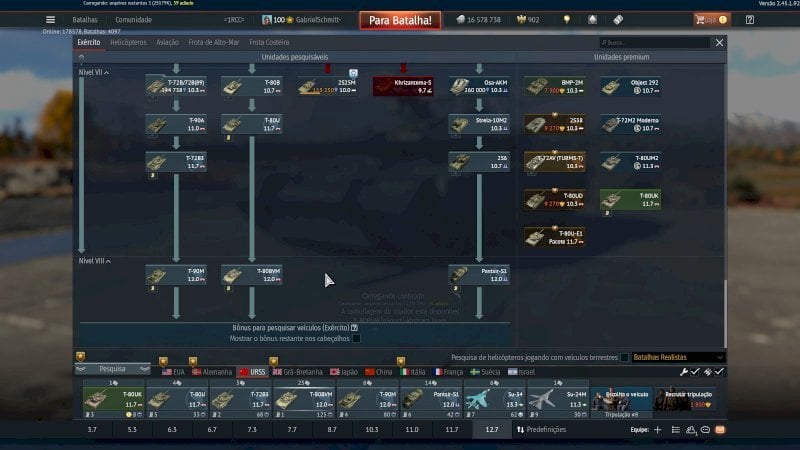
Task: Click the plus icon beside Equipe
Action: coord(658,430)
